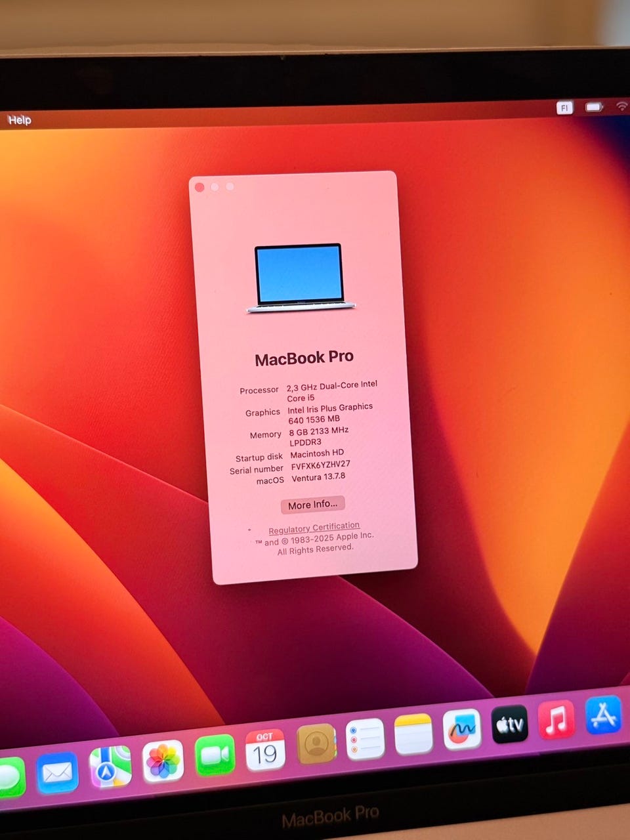
Task: Click the macOS version Ventura 13.7.8
Action: [318, 477]
